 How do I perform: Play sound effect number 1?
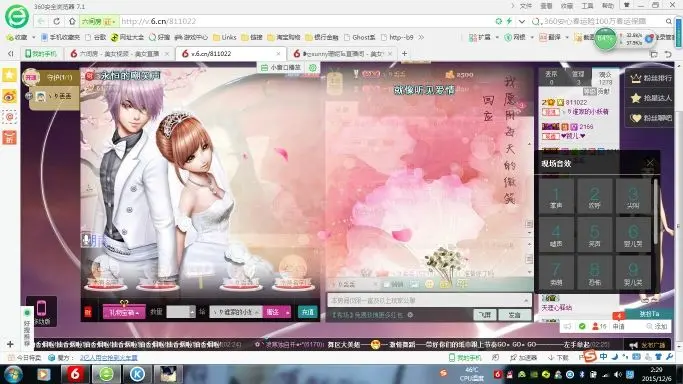(x=556, y=197)
